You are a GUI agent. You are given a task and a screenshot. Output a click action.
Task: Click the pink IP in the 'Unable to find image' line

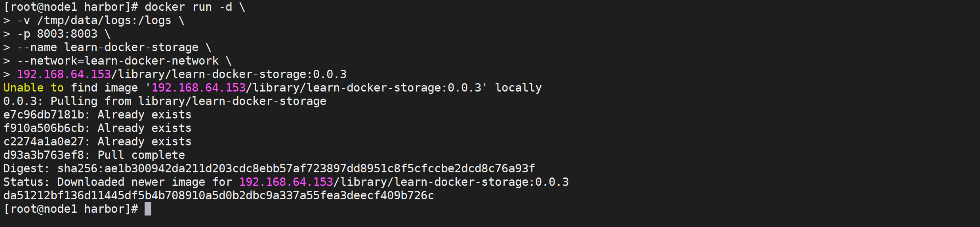point(199,88)
